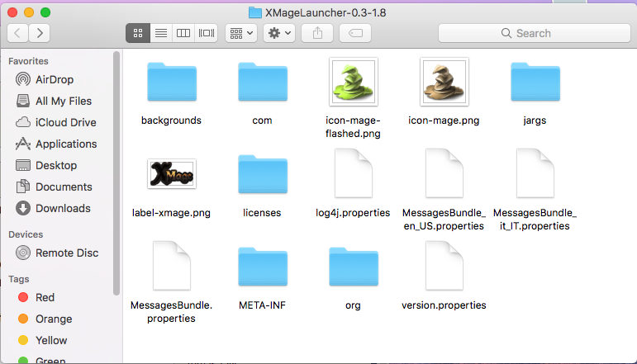Screen dimensions: 637x364
Task: Open the Action gear dropdown menu
Action: click(279, 33)
